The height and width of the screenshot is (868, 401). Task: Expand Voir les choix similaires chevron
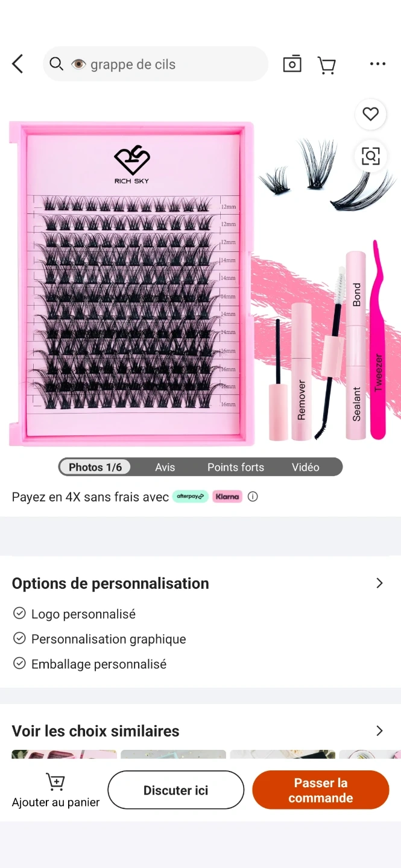[379, 731]
